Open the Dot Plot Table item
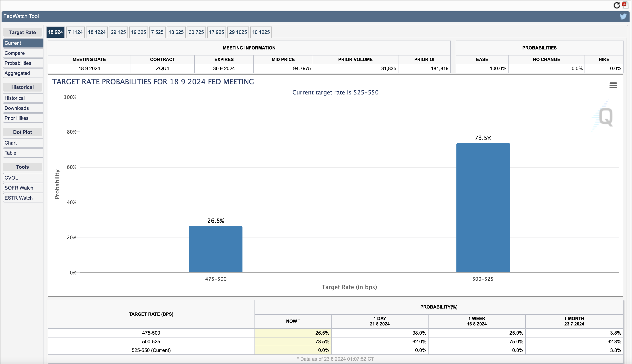The width and height of the screenshot is (632, 364). click(23, 153)
